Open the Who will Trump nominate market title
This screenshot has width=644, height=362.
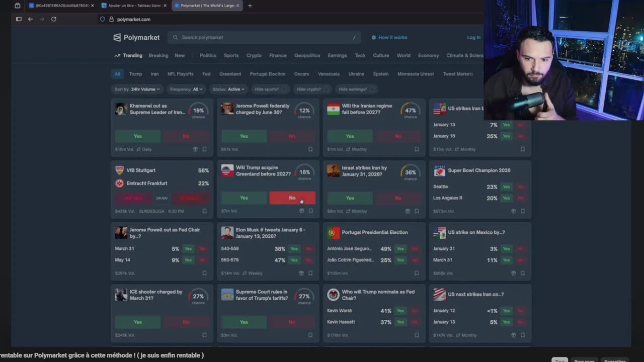[x=378, y=295]
